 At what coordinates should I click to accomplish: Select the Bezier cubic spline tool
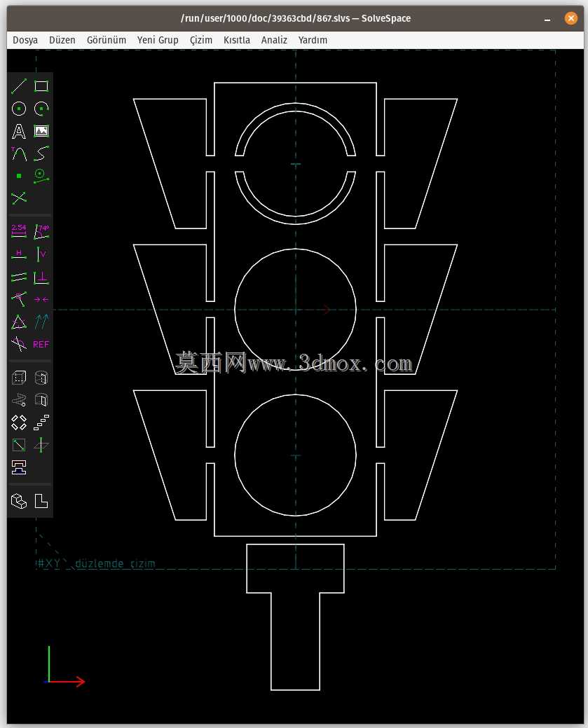(x=41, y=153)
